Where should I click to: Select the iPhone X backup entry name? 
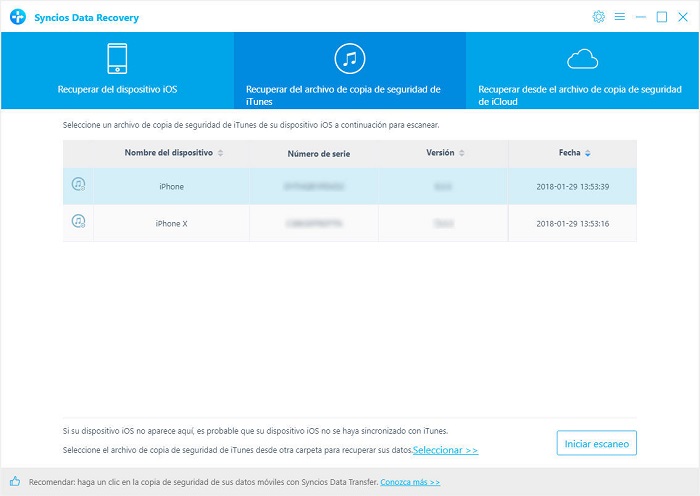click(x=171, y=224)
